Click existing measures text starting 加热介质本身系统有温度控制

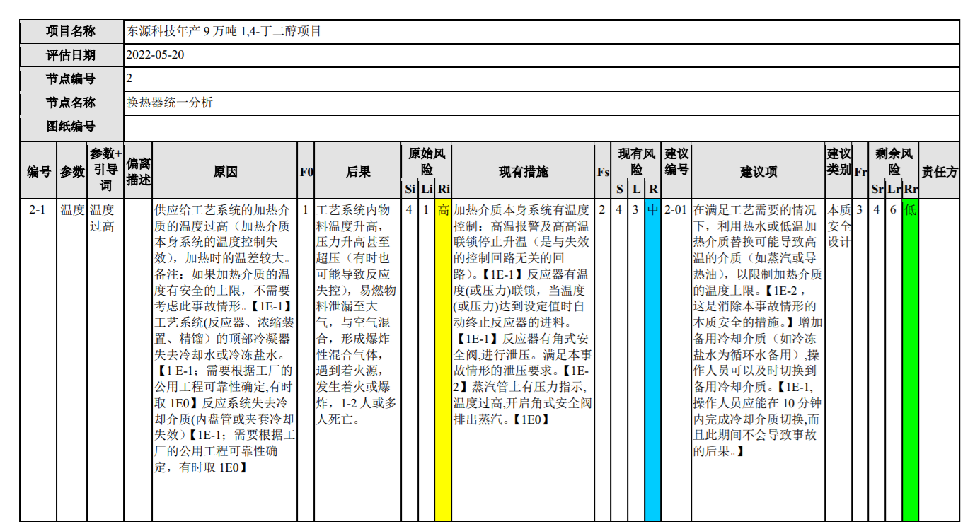[x=522, y=314]
